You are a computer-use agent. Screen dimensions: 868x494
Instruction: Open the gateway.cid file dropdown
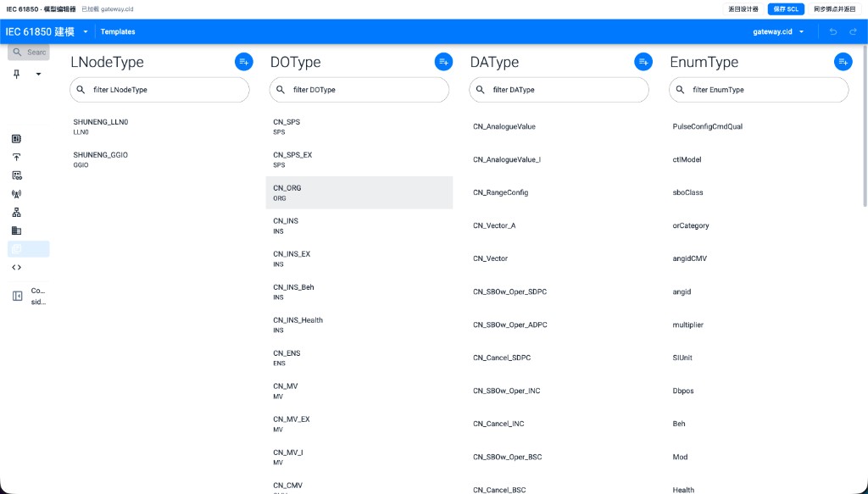click(x=778, y=31)
